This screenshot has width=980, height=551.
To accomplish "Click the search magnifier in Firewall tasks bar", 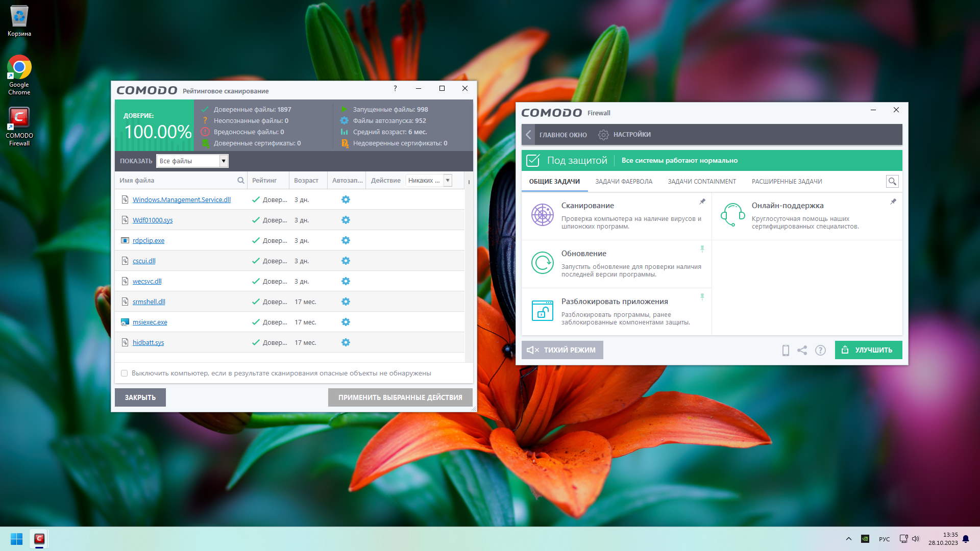I will tap(892, 182).
